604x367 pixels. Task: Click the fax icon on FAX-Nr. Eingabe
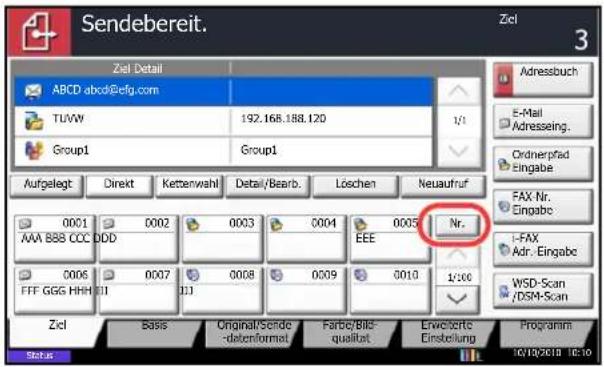pos(505,206)
